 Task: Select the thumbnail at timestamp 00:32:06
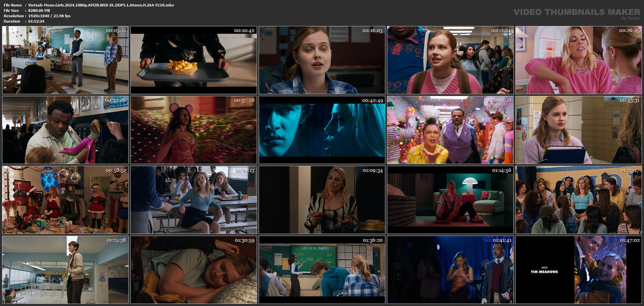coord(65,130)
